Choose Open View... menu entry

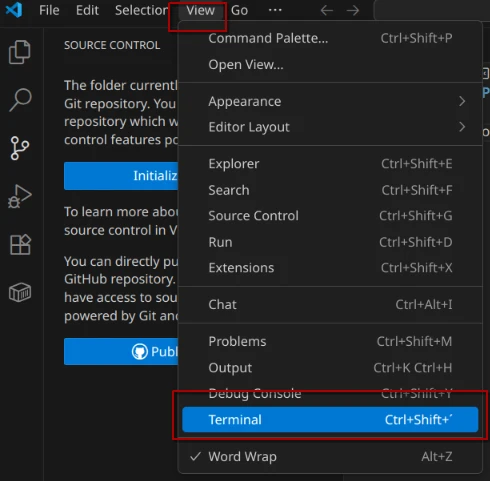click(330, 64)
